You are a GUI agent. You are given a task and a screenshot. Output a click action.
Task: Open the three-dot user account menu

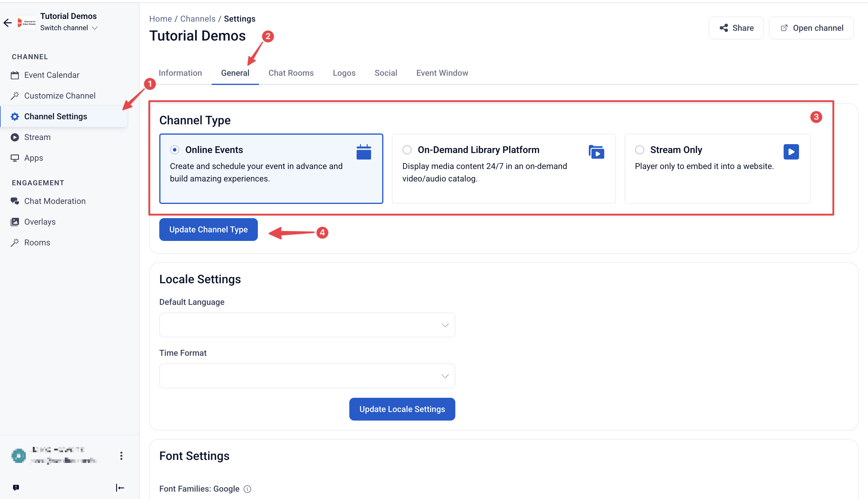(121, 455)
